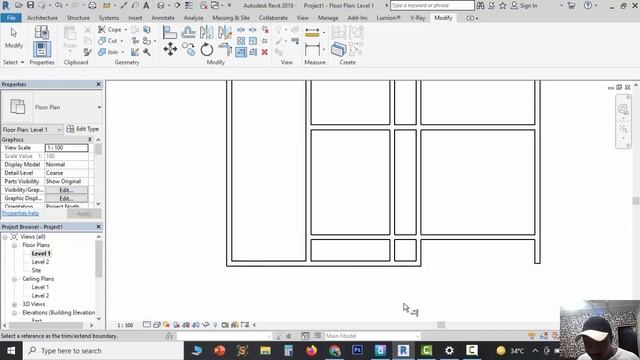Click the Cope geometry tool
The image size is (640, 360).
coord(110,29)
